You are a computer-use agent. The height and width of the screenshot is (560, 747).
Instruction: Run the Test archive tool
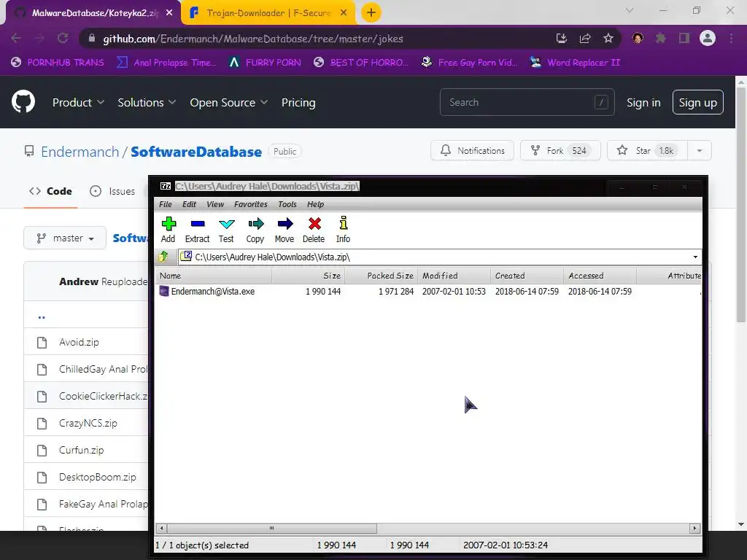(x=226, y=230)
